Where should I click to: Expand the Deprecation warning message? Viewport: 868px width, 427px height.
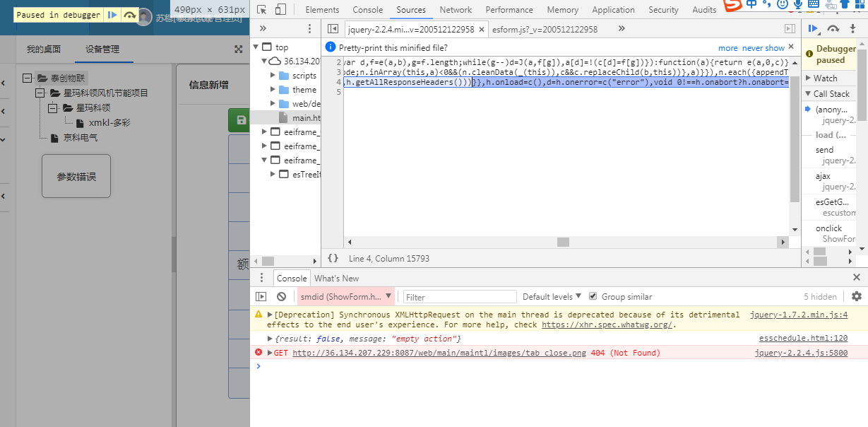coord(270,315)
